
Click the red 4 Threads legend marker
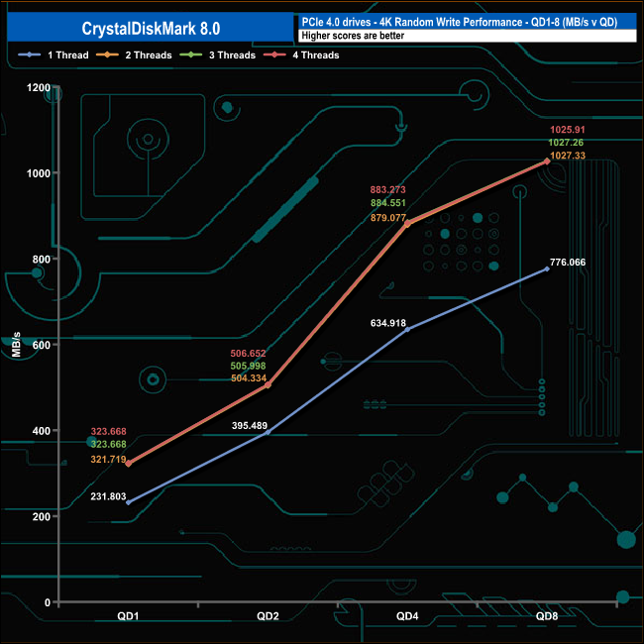274,54
